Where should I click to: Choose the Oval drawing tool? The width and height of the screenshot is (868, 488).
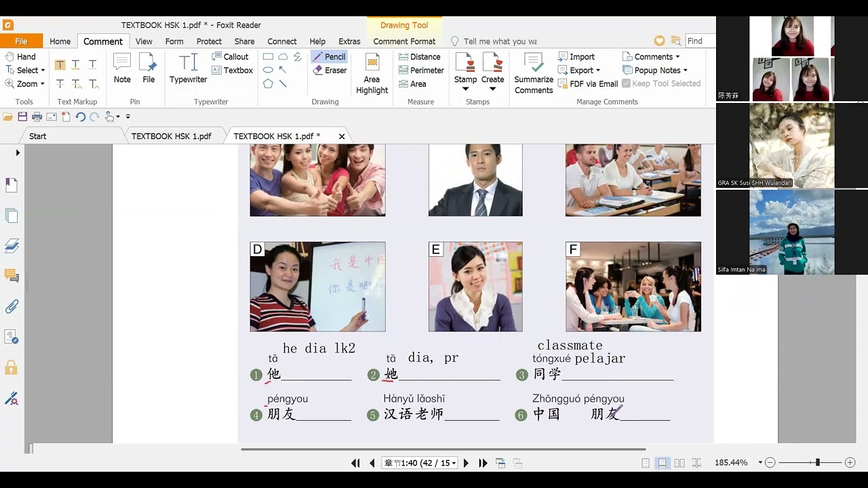pyautogui.click(x=268, y=70)
